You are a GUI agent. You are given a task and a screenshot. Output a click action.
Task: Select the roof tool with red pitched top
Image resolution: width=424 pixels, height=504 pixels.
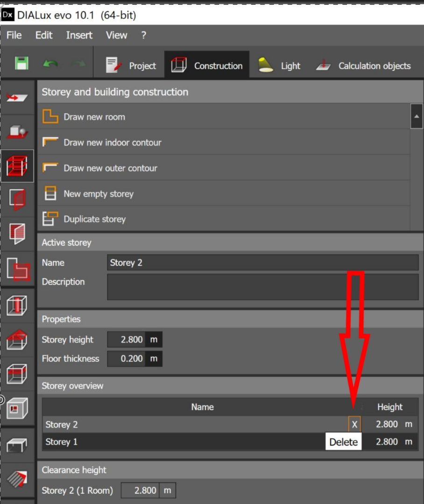(17, 340)
